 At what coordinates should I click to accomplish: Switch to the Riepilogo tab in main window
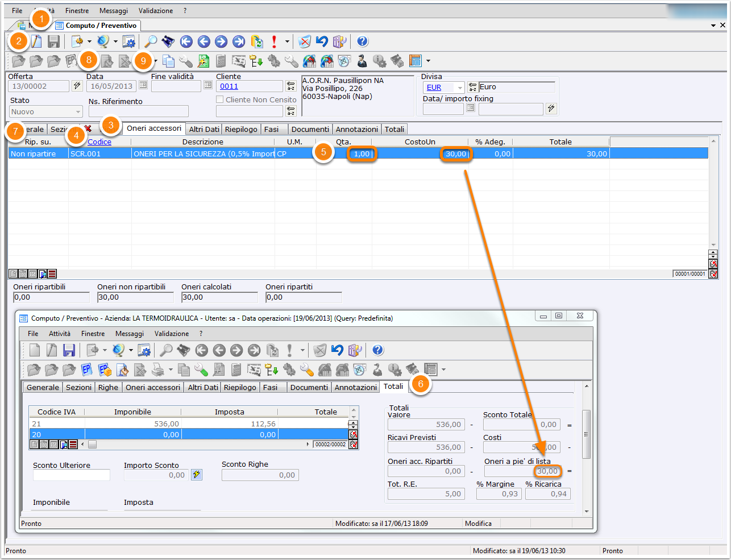241,130
